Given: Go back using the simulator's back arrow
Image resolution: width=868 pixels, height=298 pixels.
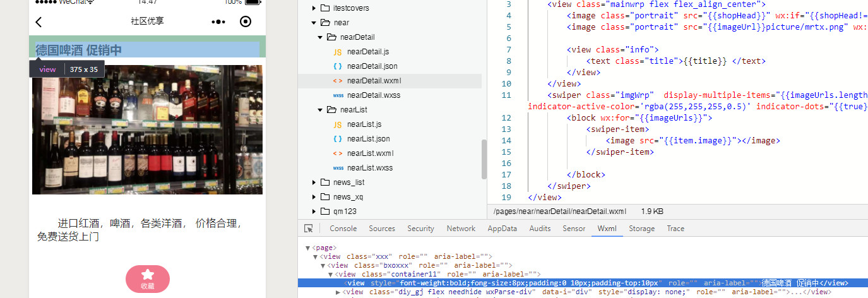Looking at the screenshot, I should (x=39, y=22).
